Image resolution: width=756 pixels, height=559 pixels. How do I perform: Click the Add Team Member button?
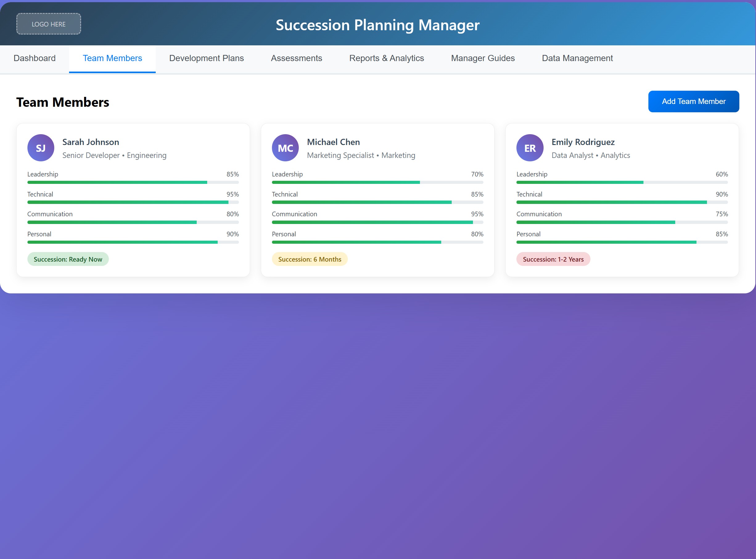pyautogui.click(x=693, y=101)
